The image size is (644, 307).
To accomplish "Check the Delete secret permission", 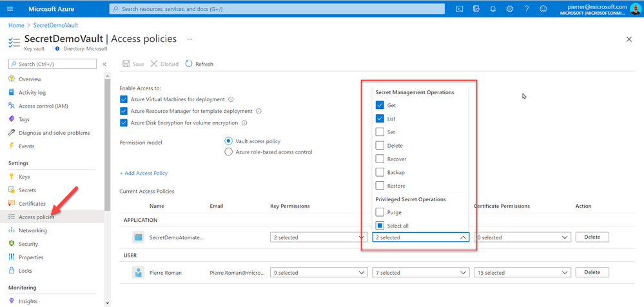I will coord(380,146).
